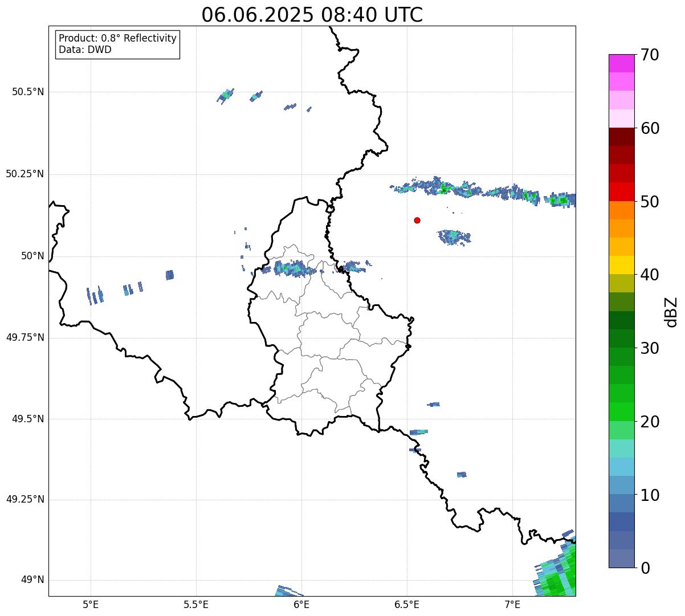Click the "Data: DWD" label
The image size is (685, 616).
[x=85, y=50]
